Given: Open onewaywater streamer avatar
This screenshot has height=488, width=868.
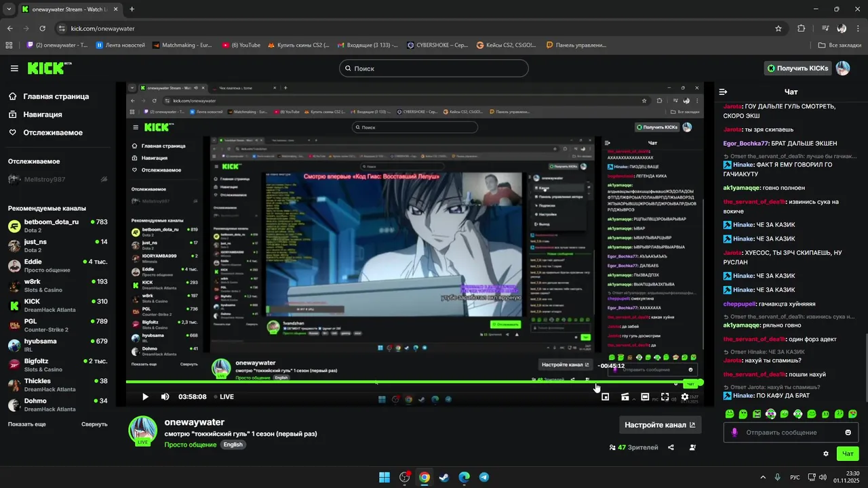Looking at the screenshot, I should tap(143, 431).
